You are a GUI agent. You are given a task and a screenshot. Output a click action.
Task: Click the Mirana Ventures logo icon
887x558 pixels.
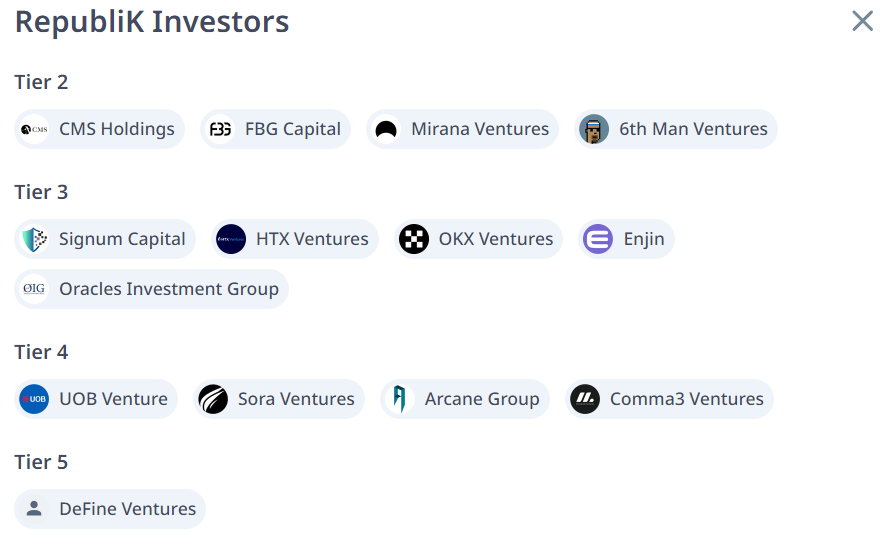[x=386, y=129]
